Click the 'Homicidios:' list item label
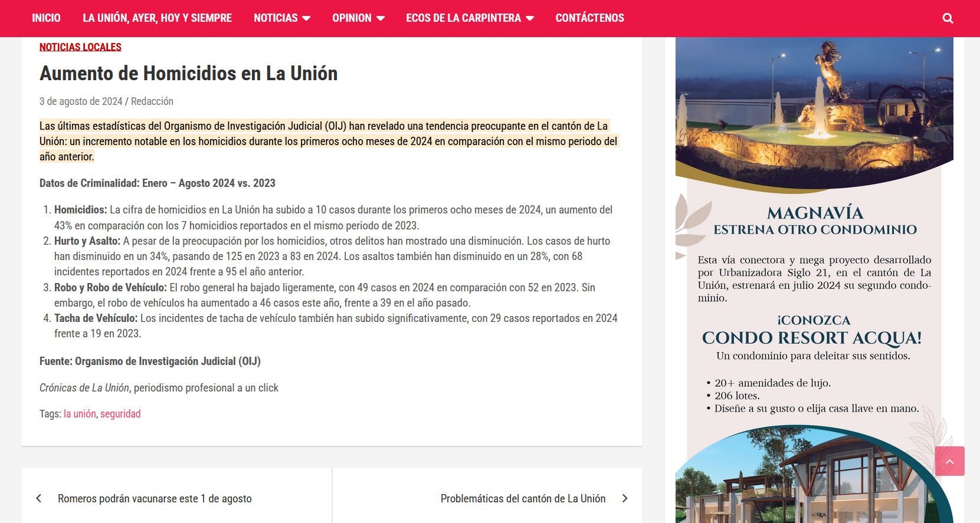This screenshot has width=980, height=523. coord(81,210)
